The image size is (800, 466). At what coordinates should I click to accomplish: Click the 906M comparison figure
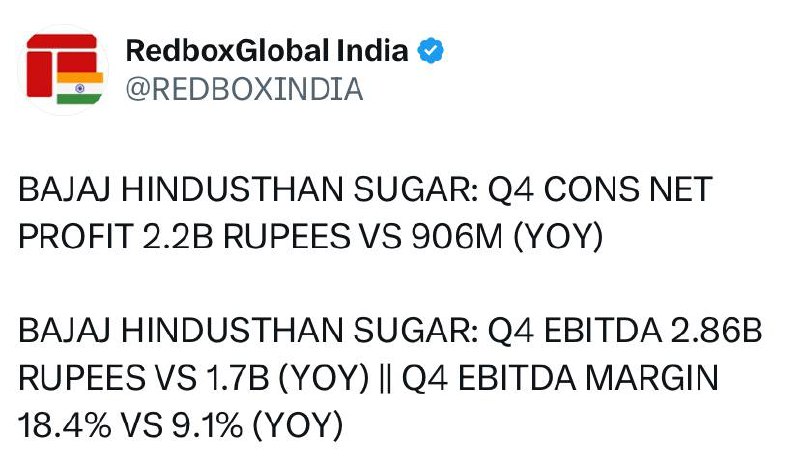(457, 237)
